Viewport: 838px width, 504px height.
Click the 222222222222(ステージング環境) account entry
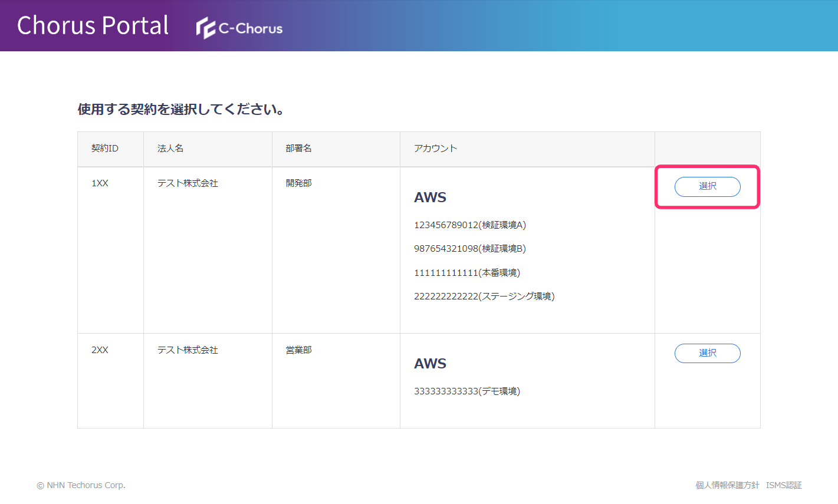484,297
